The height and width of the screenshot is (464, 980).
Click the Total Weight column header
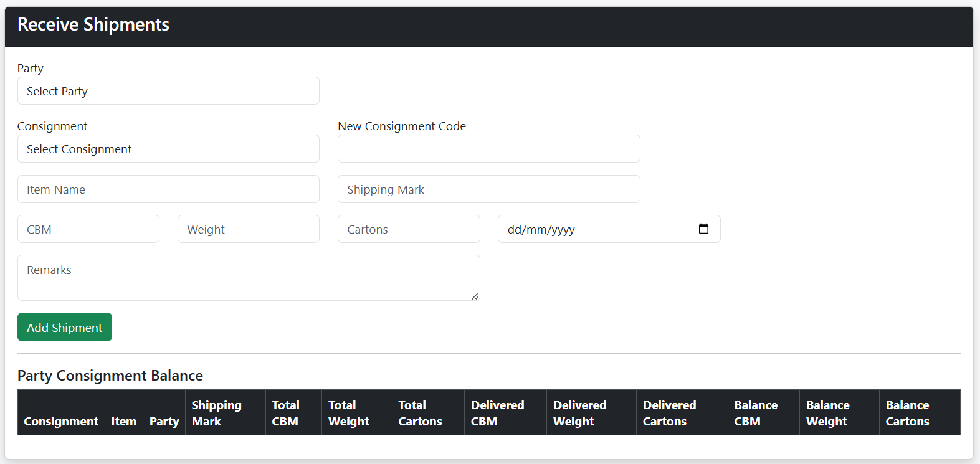[x=357, y=413]
